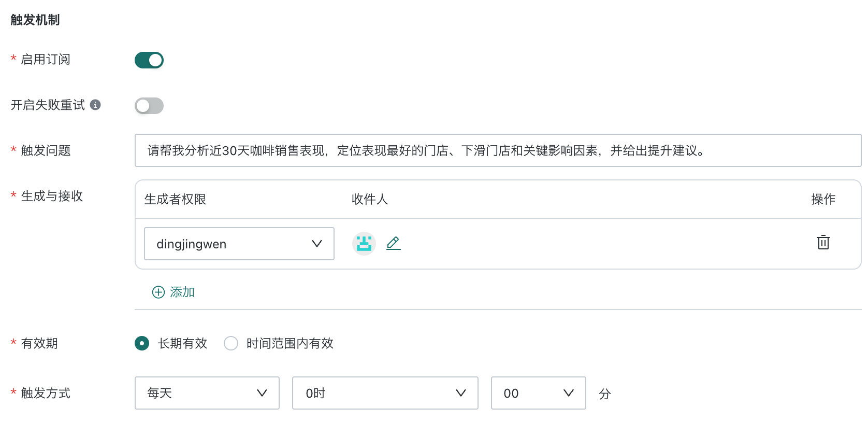
Task: Choose 时间范围内有效 radio option
Action: (x=231, y=343)
